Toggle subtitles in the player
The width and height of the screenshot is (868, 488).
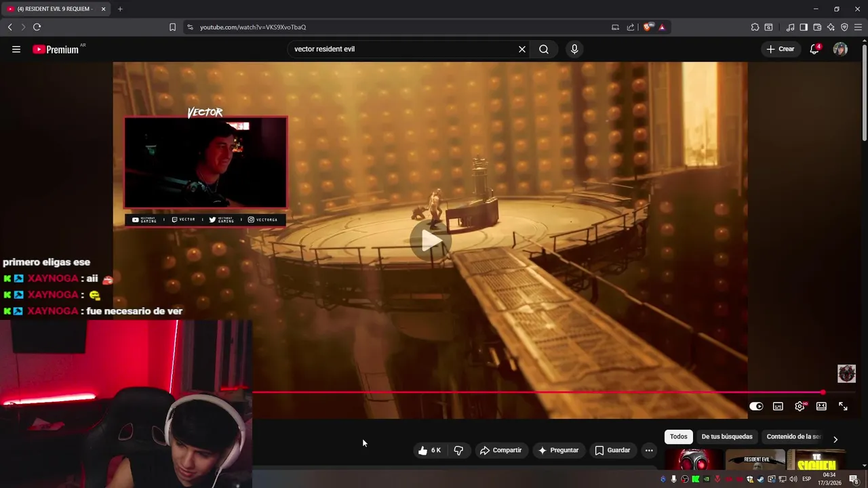[x=778, y=406]
